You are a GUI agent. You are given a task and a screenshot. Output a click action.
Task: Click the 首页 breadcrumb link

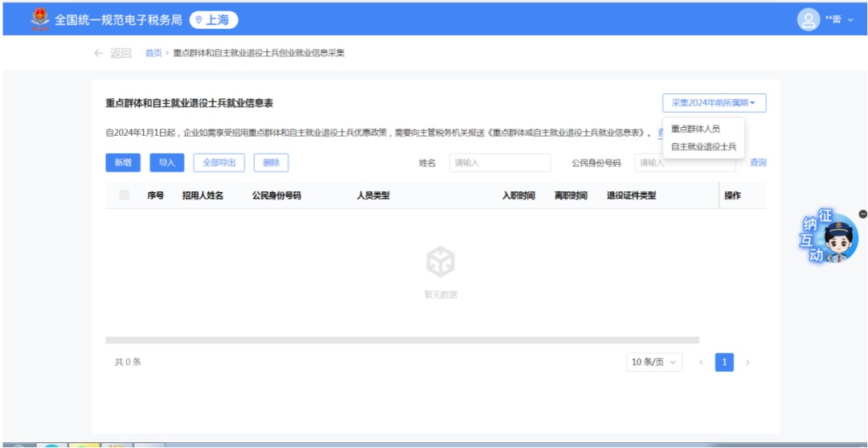[153, 53]
